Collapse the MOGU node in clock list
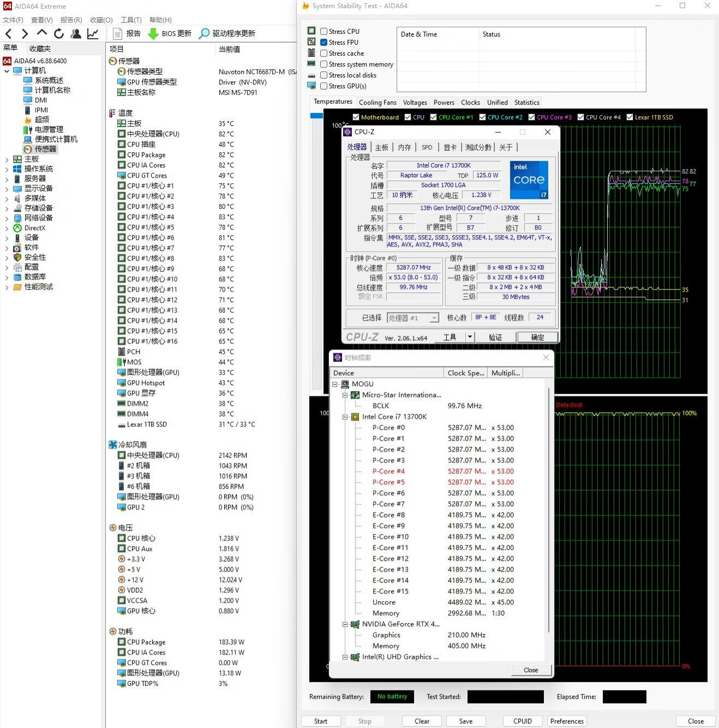Viewport: 719px width, 728px height. pyautogui.click(x=335, y=384)
